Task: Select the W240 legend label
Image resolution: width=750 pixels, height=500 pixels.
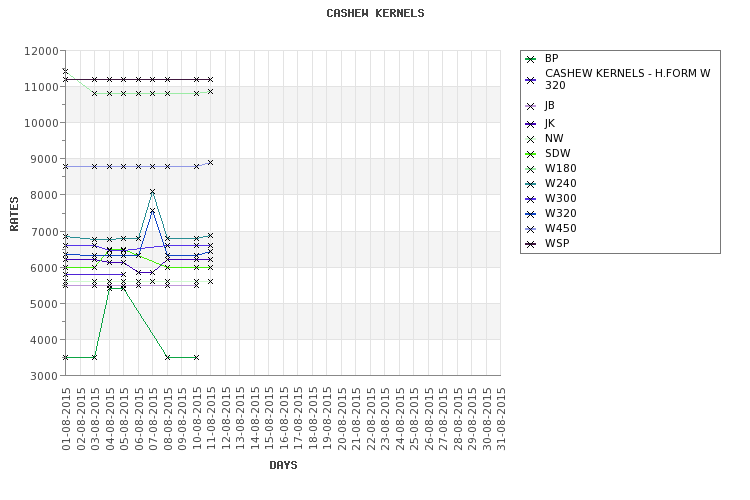Action: pyautogui.click(x=561, y=183)
